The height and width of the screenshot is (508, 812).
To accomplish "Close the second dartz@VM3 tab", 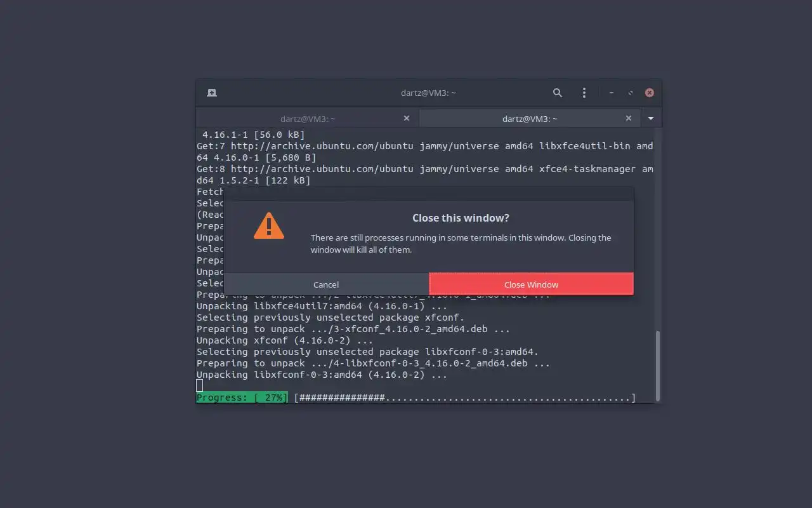I will 629,118.
